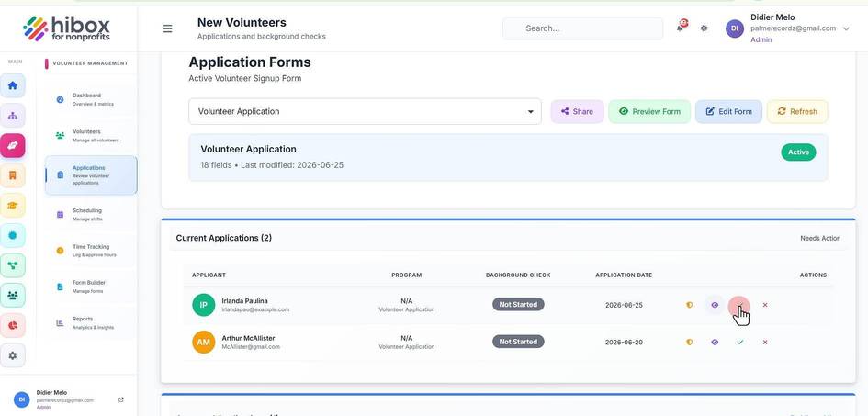Open the gray settings cog rail icon
The image size is (868, 416).
pos(13,355)
